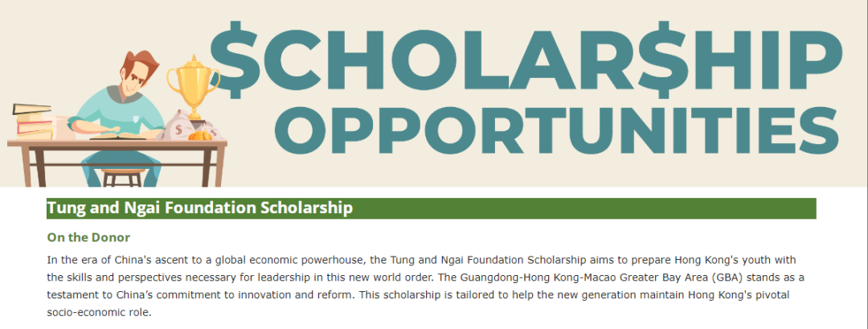Click the student's teal shirt

click(118, 113)
